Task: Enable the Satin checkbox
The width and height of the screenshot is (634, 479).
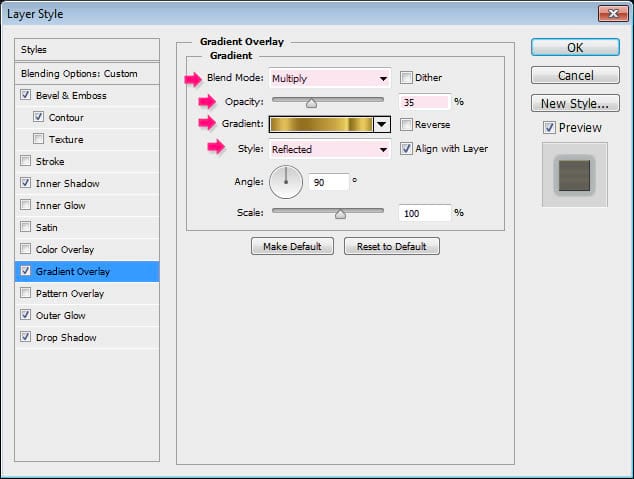Action: tap(25, 226)
